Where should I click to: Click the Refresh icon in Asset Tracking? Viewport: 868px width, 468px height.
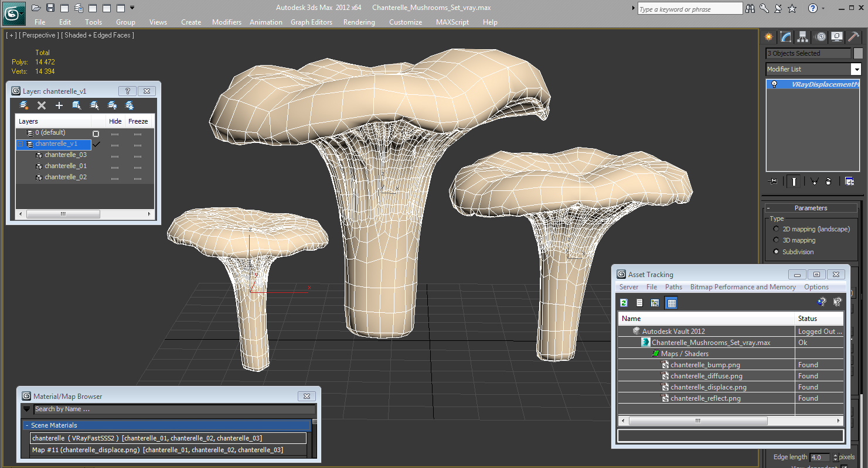[x=624, y=303]
